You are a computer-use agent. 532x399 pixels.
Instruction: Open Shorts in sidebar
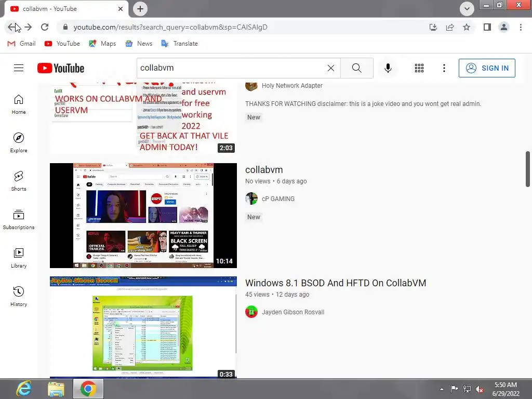point(19,181)
